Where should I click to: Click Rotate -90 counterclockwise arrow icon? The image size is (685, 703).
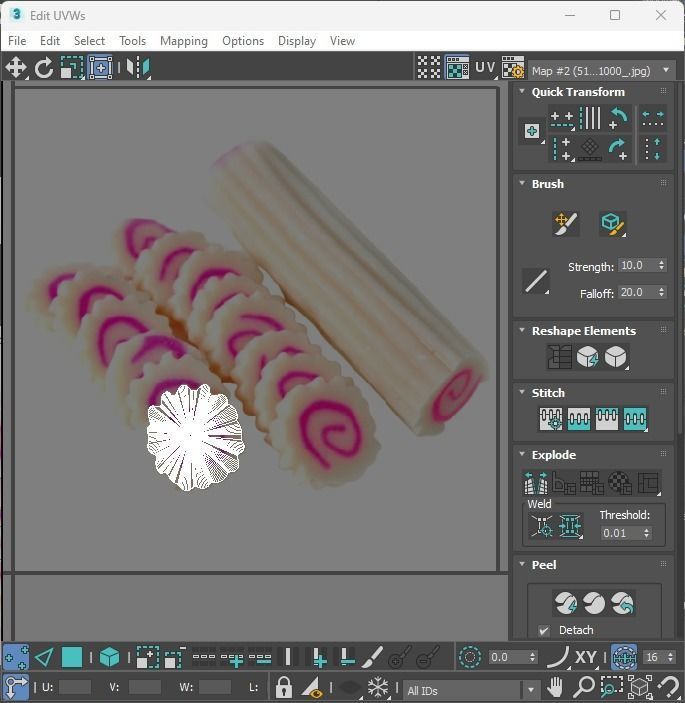click(619, 119)
